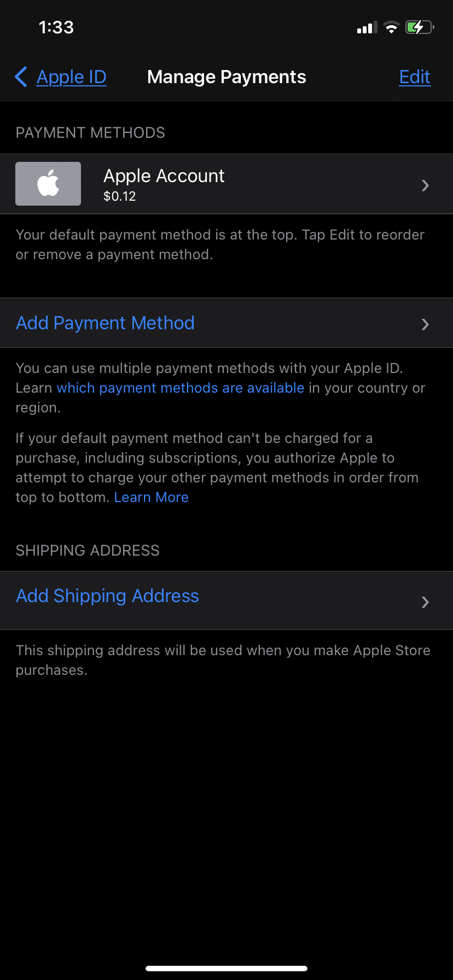Screen dimensions: 453x980
Task: Go back to Apple ID
Action: (x=72, y=77)
